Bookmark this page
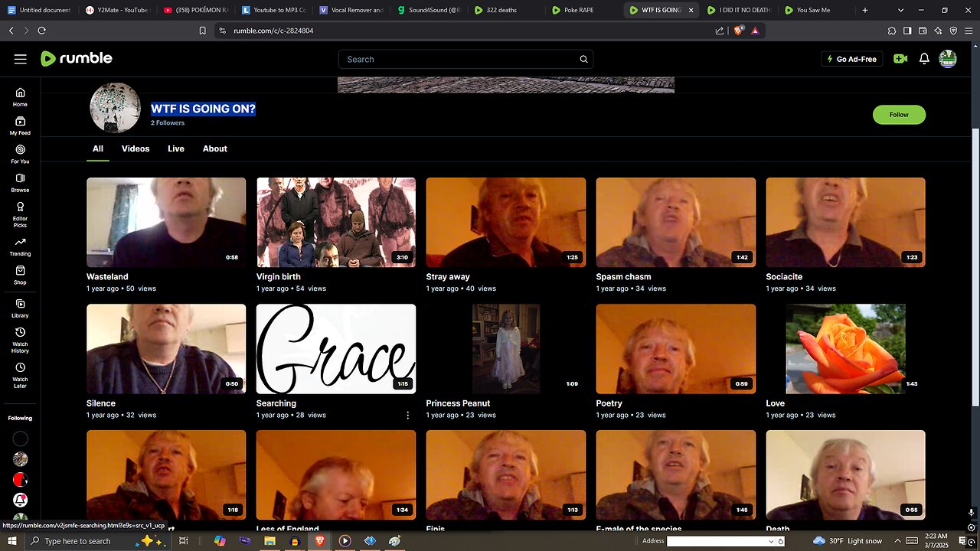 coord(202,31)
